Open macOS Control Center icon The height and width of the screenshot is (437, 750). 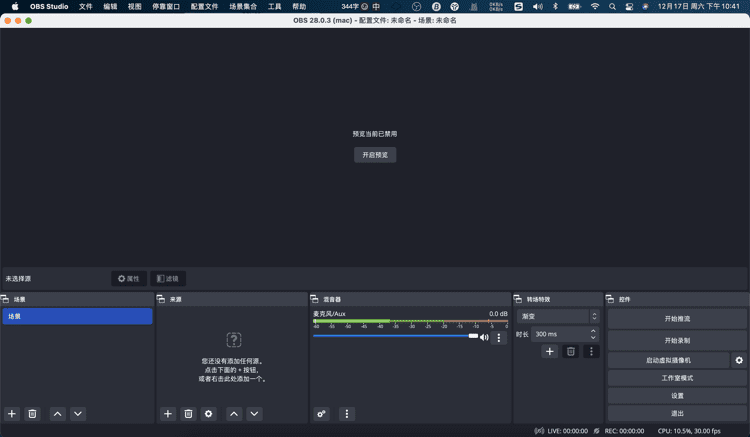(629, 6)
